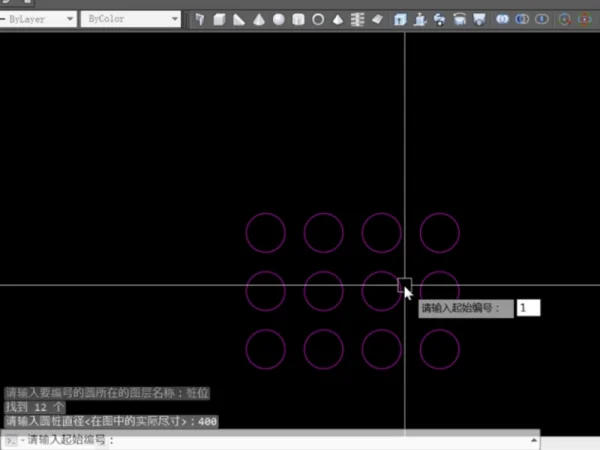Viewport: 600px width, 450px height.
Task: Click the command line prompt icon
Action: coord(11,440)
